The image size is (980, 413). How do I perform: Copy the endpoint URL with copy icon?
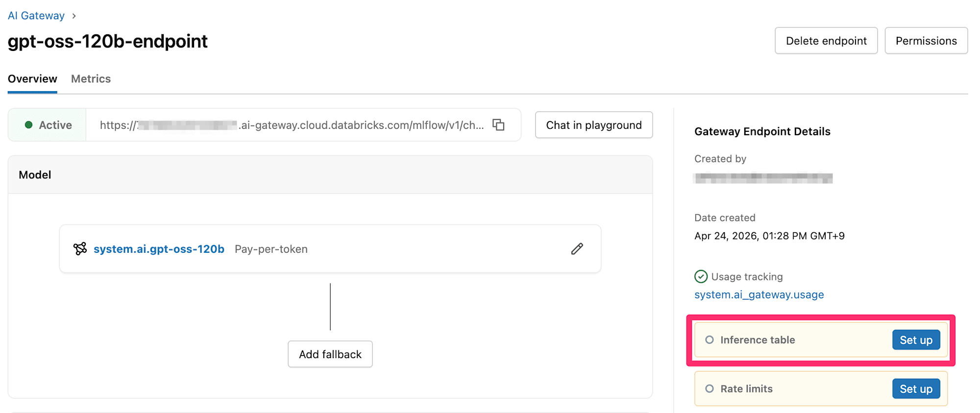click(498, 125)
